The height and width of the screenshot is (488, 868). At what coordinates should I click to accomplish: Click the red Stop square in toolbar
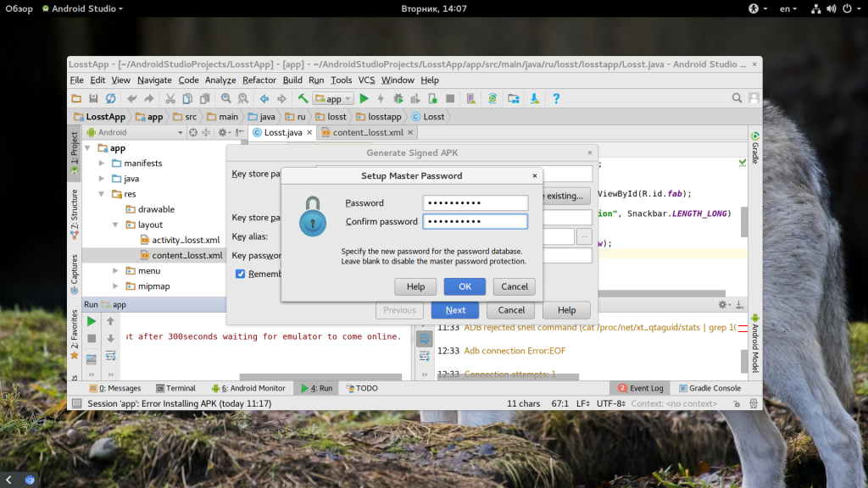coord(450,99)
